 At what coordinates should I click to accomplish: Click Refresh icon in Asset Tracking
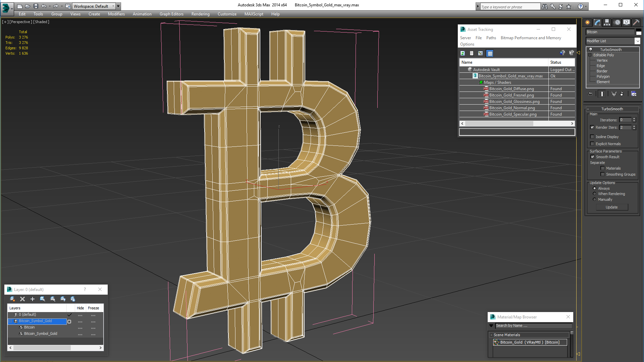[x=463, y=53]
